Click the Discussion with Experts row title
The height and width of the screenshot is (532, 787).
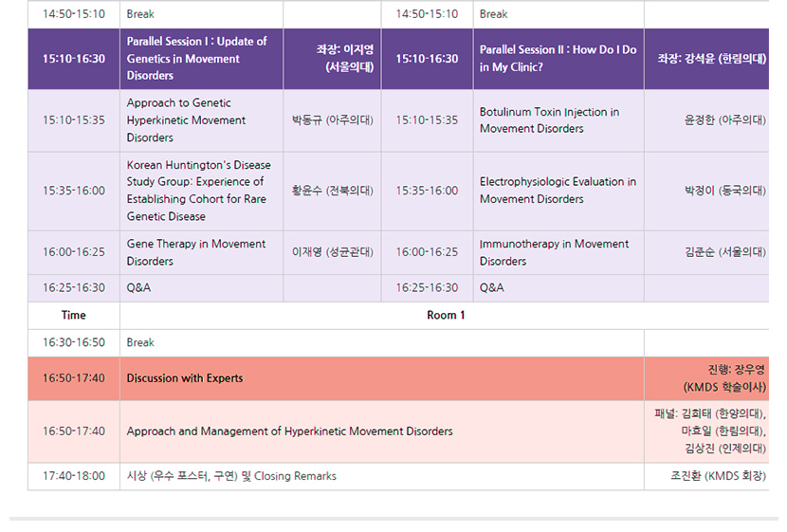pos(185,378)
